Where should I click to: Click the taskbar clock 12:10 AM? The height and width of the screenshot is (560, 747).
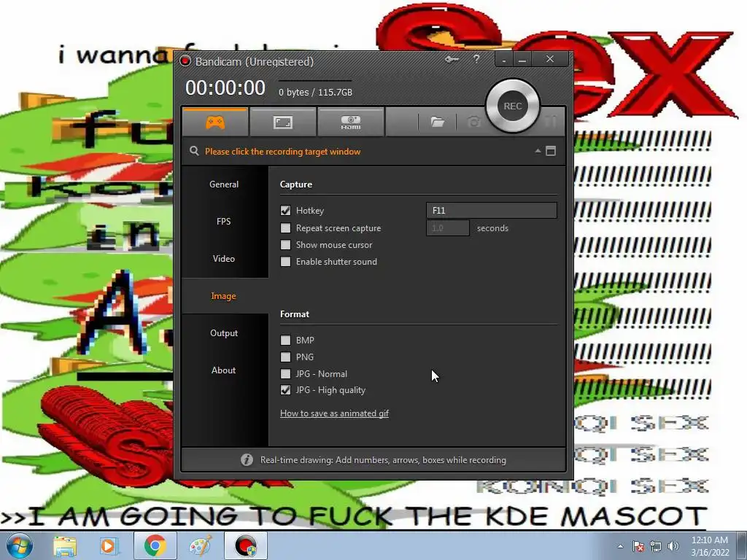[710, 540]
